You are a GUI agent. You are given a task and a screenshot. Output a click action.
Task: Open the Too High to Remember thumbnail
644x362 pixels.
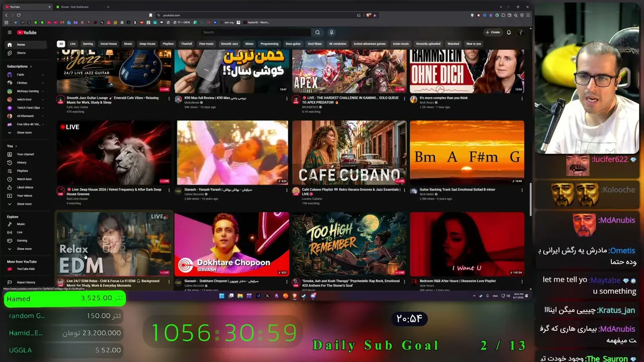pos(349,244)
